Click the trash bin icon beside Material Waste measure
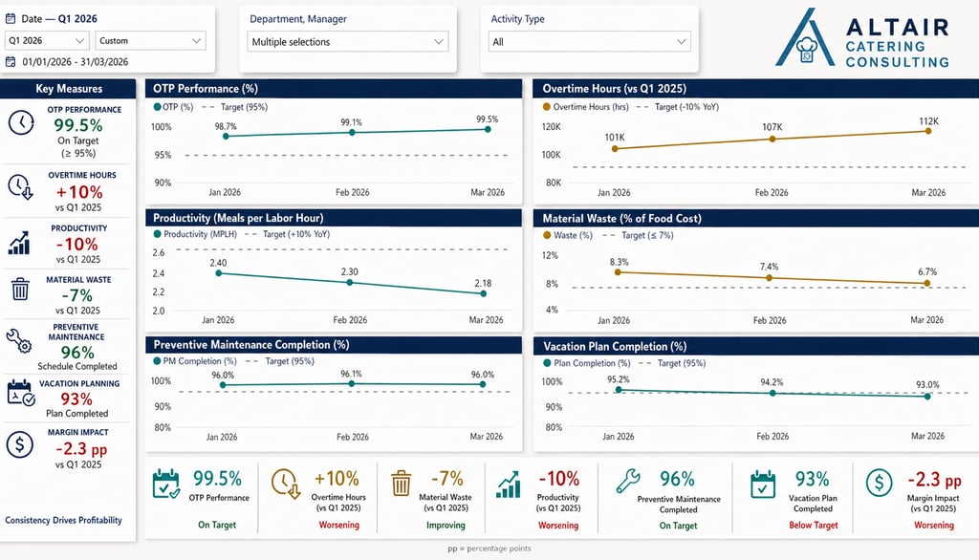 coord(20,289)
